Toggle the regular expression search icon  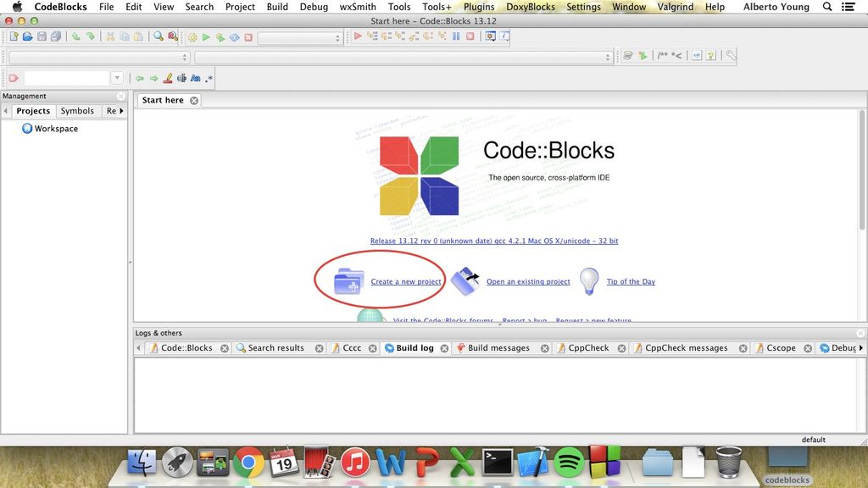[209, 79]
